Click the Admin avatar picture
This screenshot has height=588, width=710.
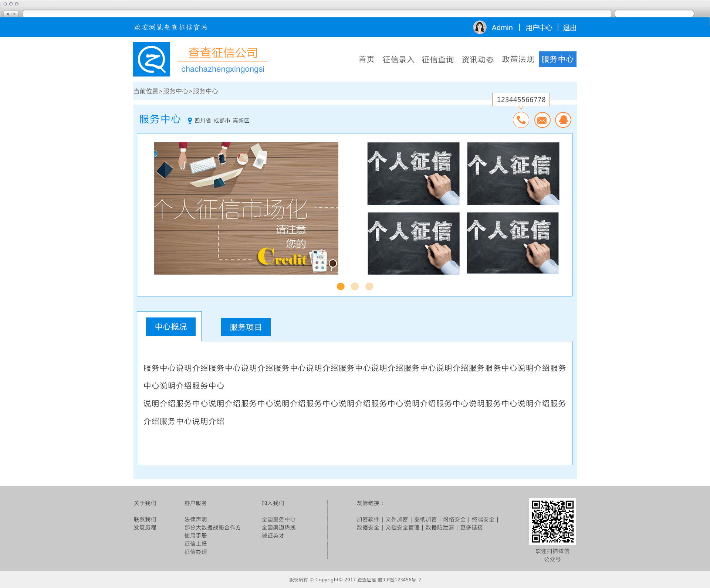pos(480,27)
